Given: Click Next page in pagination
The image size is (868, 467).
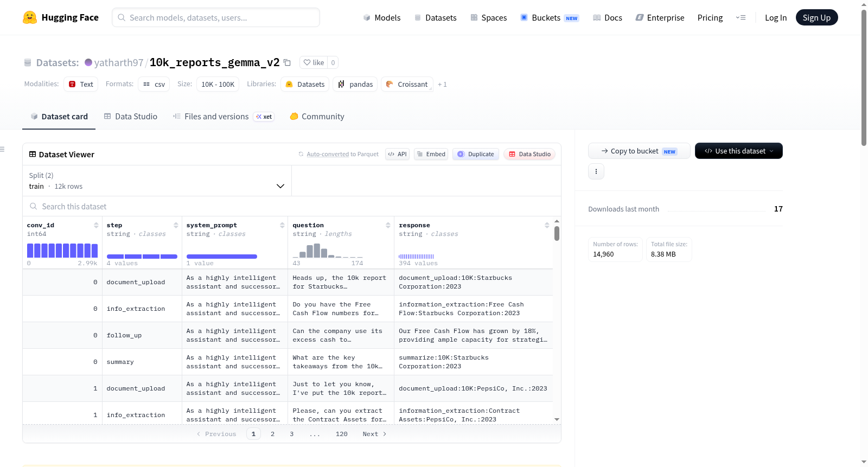Looking at the screenshot, I should (x=374, y=434).
